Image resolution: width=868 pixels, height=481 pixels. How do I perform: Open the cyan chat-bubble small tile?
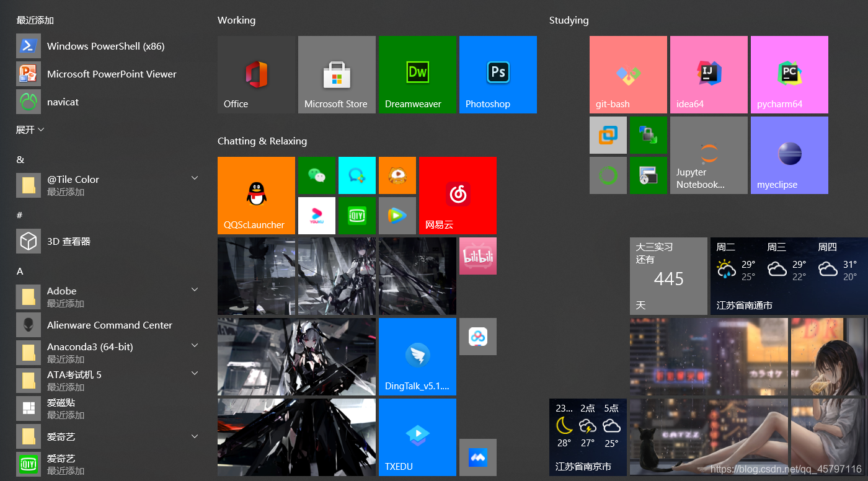click(357, 175)
